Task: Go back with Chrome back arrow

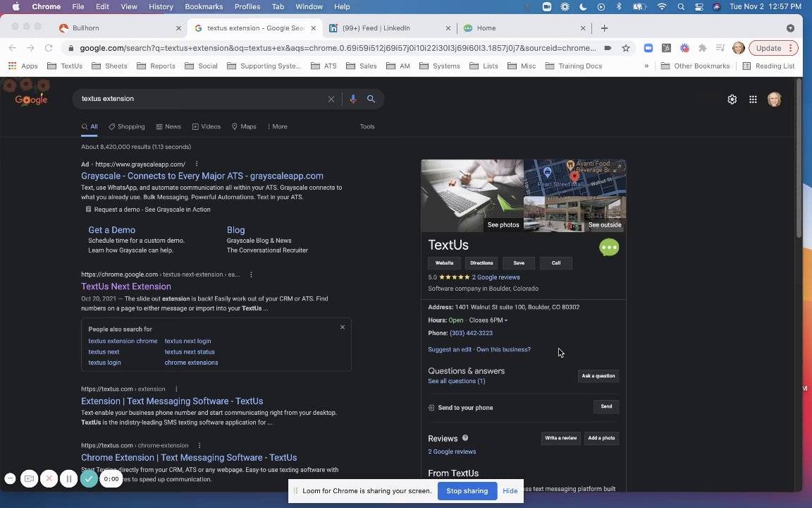Action: (x=13, y=48)
